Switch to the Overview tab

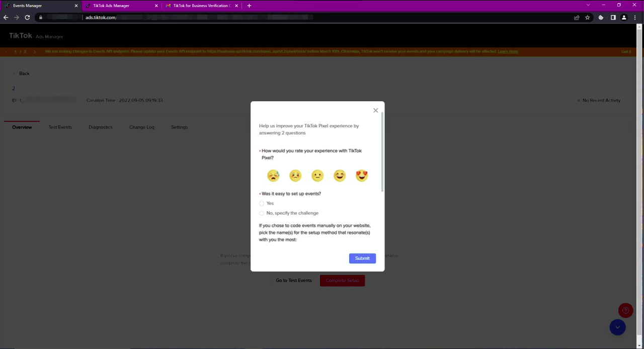[22, 127]
